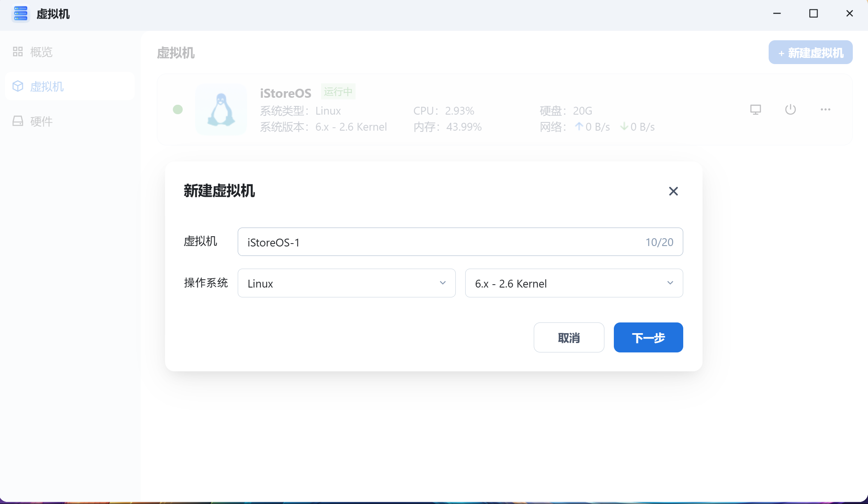The height and width of the screenshot is (504, 868).
Task: Expand the Linux operating system dropdown
Action: click(341, 283)
